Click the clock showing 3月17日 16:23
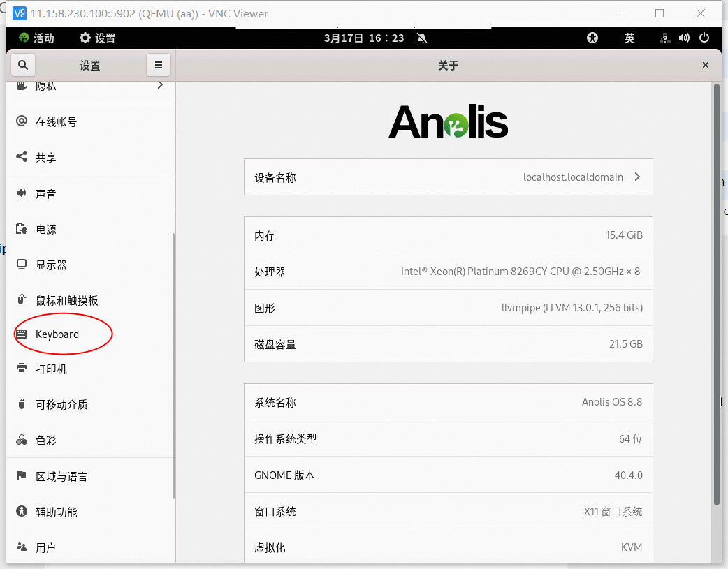 (364, 38)
